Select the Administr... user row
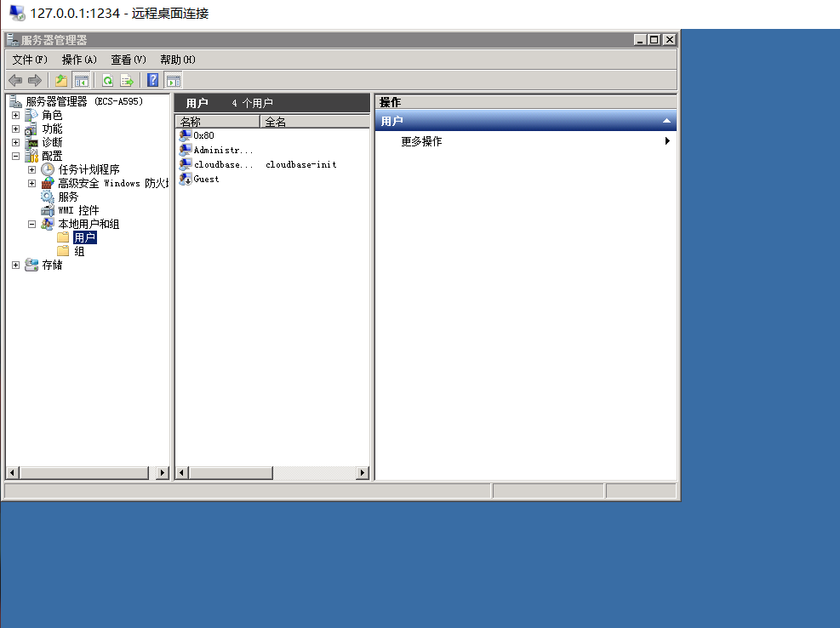 [x=223, y=150]
